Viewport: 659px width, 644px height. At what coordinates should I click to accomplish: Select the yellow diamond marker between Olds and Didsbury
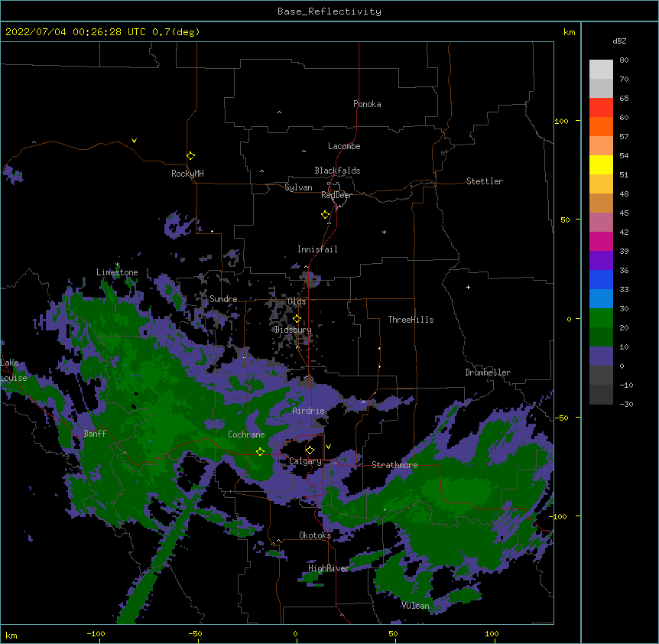tap(297, 319)
